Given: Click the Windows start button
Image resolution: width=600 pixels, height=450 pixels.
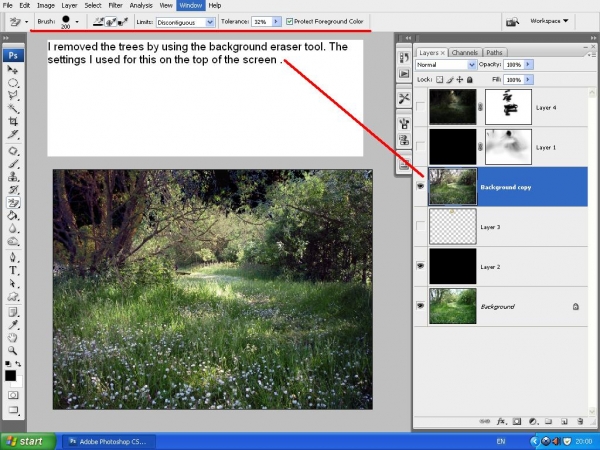Looking at the screenshot, I should coord(28,441).
